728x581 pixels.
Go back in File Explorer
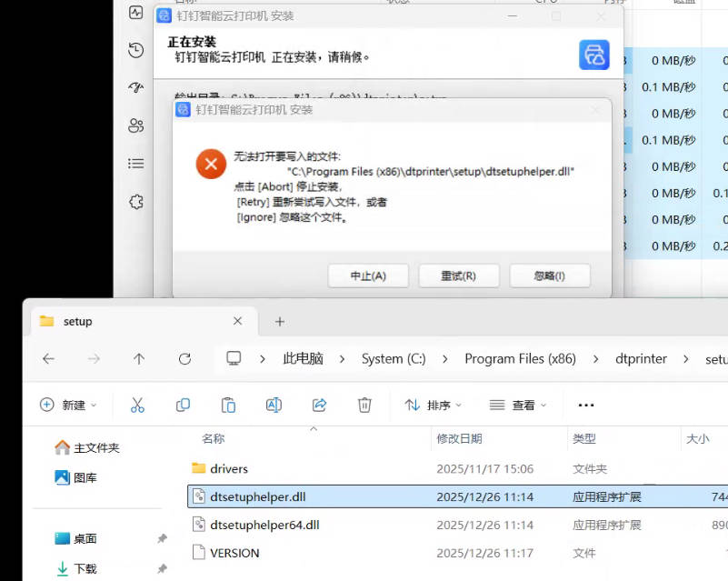pyautogui.click(x=48, y=358)
